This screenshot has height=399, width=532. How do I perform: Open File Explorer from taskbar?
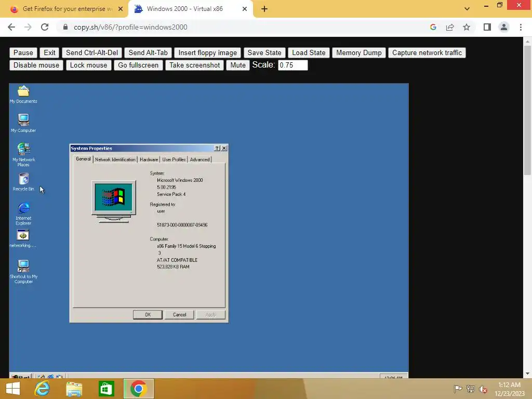(x=74, y=389)
